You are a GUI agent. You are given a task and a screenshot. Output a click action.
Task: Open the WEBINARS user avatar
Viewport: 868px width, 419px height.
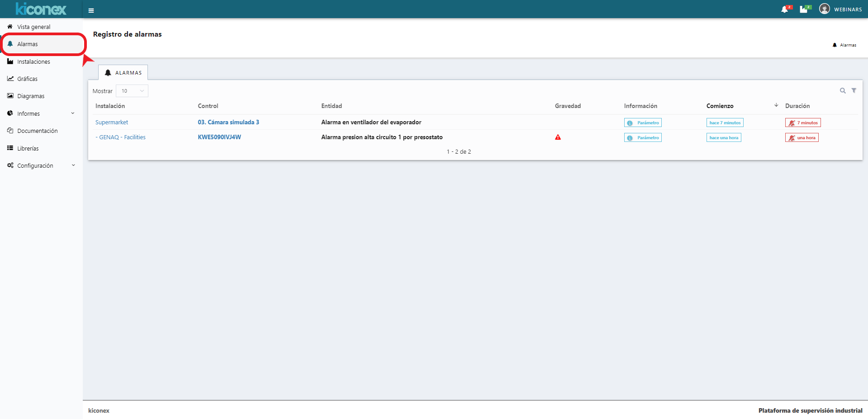click(x=825, y=9)
